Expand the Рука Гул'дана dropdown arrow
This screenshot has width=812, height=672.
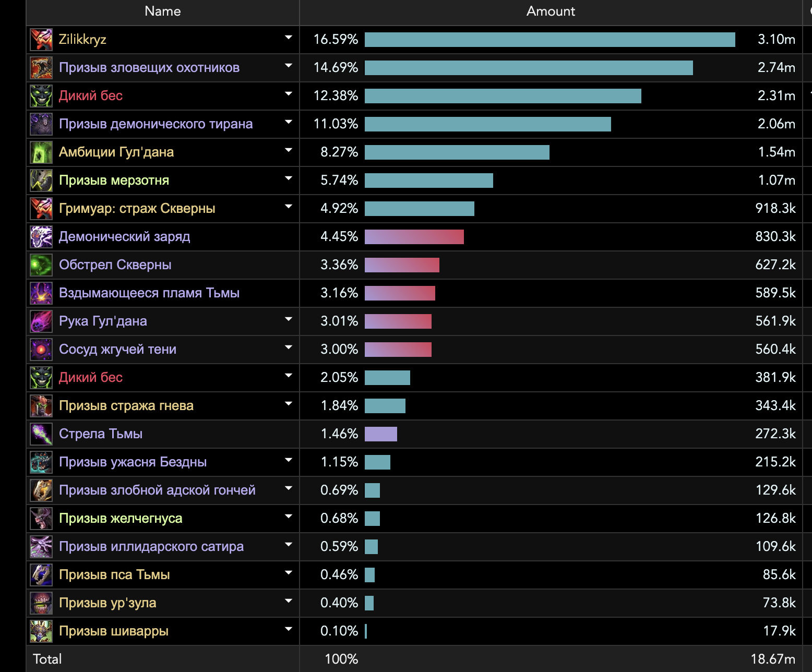click(x=288, y=320)
